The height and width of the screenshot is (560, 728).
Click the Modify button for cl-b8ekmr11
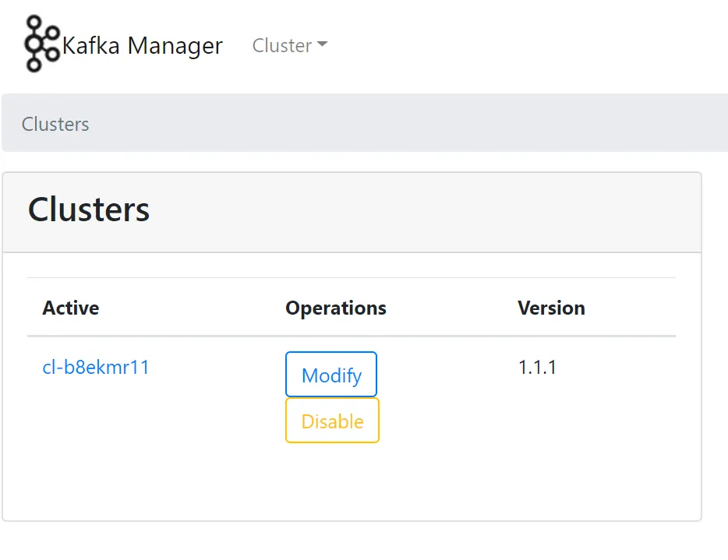pos(330,375)
